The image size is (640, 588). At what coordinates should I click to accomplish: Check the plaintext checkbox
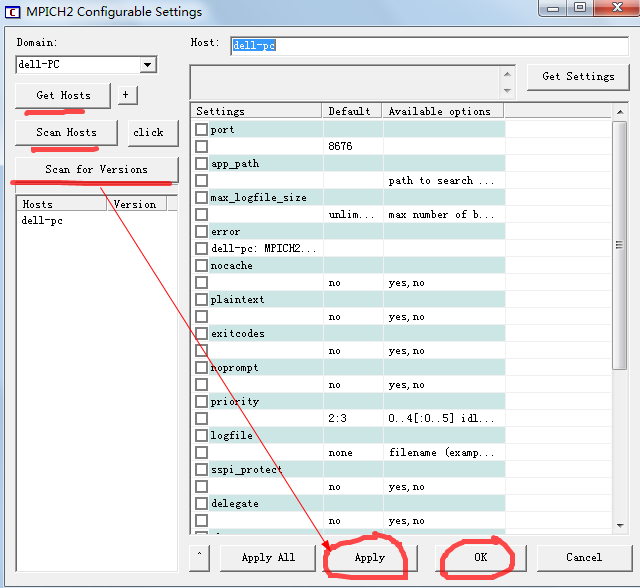201,300
